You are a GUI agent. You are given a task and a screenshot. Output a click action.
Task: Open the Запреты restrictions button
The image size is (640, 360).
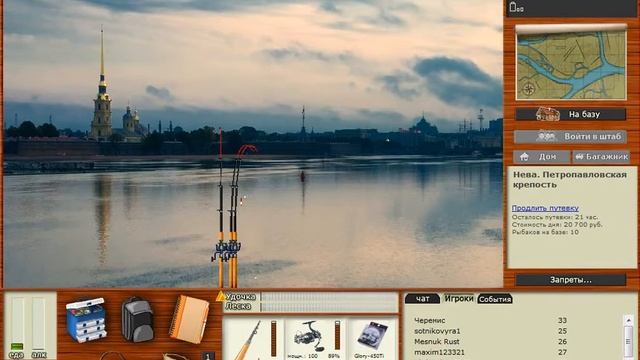coord(571,280)
